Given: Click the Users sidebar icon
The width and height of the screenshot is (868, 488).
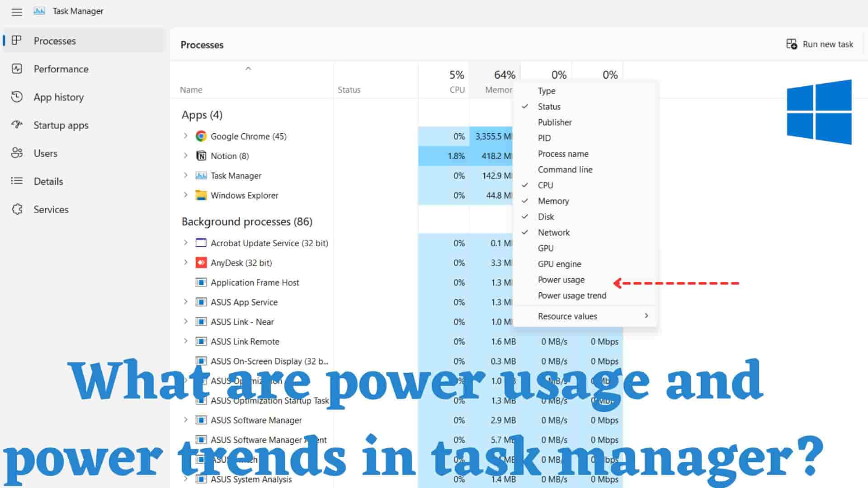Looking at the screenshot, I should click(17, 153).
